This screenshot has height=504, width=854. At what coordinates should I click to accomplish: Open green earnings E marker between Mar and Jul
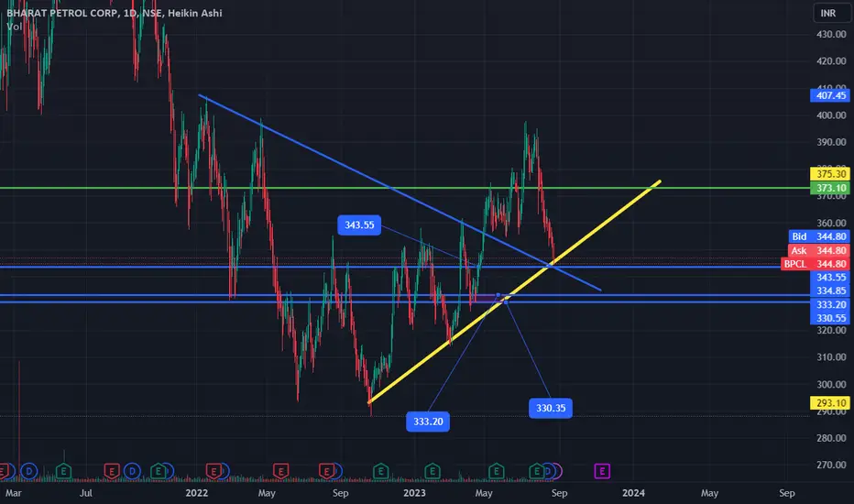pos(64,471)
